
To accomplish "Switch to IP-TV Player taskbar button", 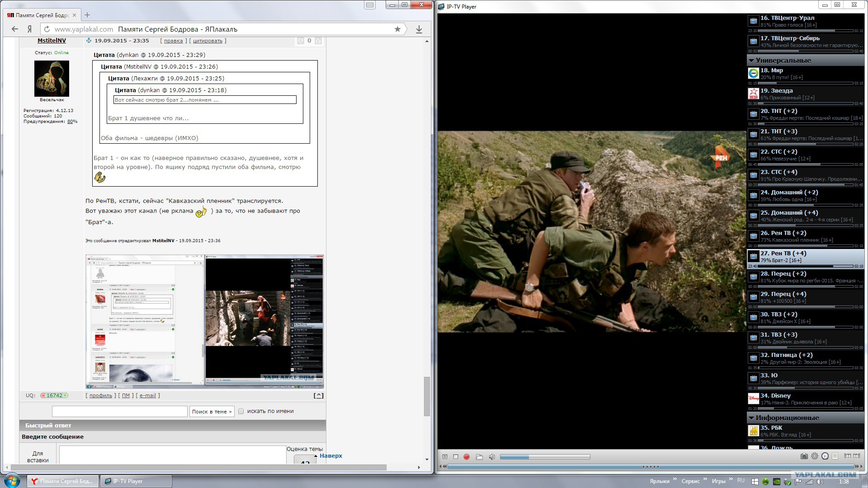I will point(136,481).
